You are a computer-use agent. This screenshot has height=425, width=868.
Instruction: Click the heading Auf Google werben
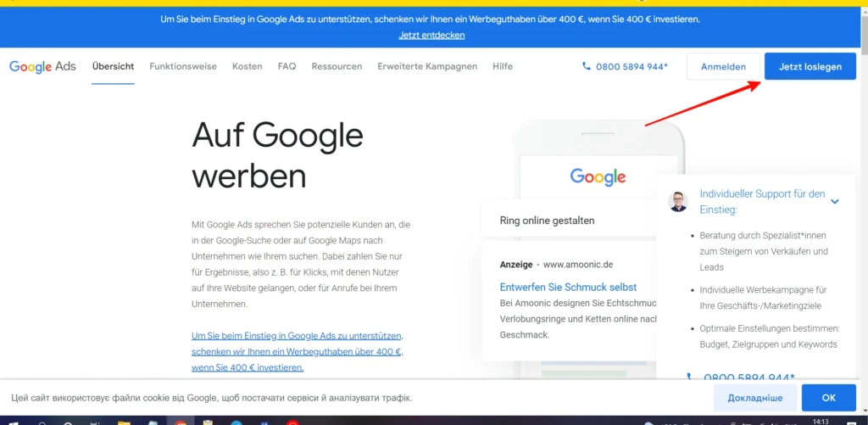tap(277, 156)
